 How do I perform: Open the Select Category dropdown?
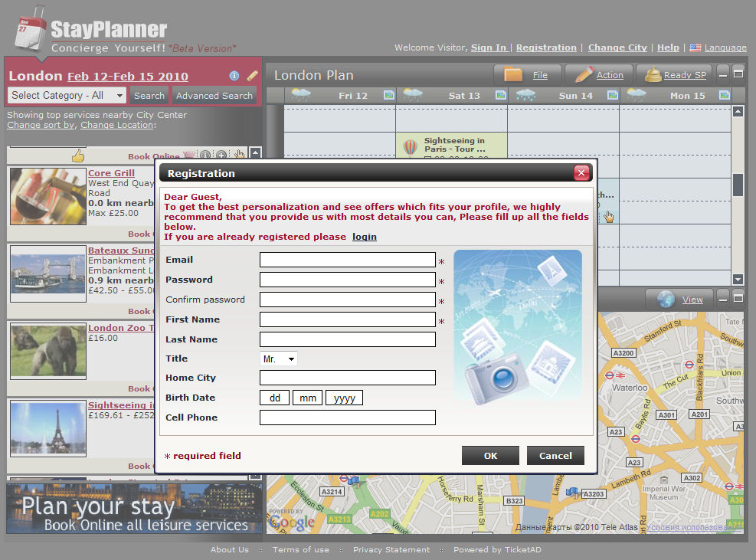(67, 96)
